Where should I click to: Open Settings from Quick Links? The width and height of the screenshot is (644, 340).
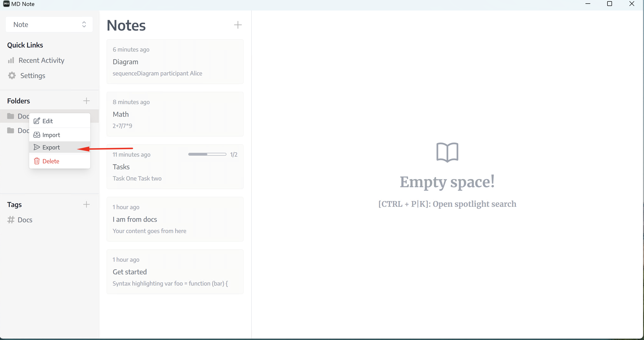[x=32, y=75]
